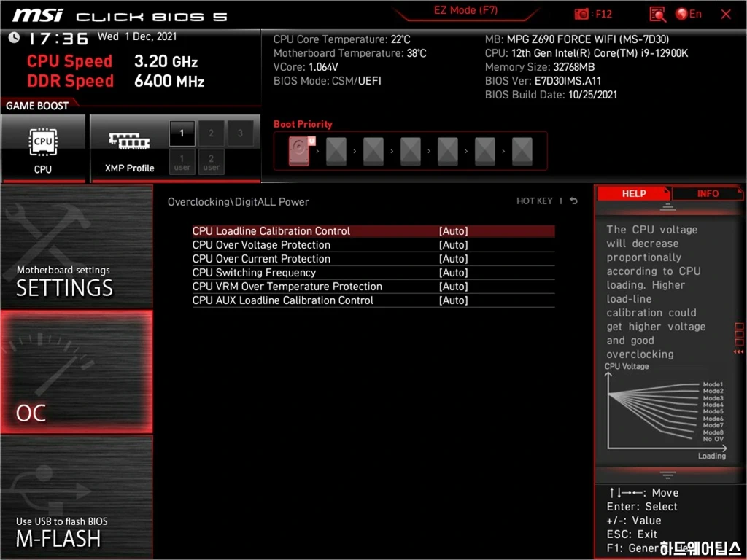Viewport: 747px width, 560px height.
Task: Close the BIOS with the X icon
Action: (726, 15)
